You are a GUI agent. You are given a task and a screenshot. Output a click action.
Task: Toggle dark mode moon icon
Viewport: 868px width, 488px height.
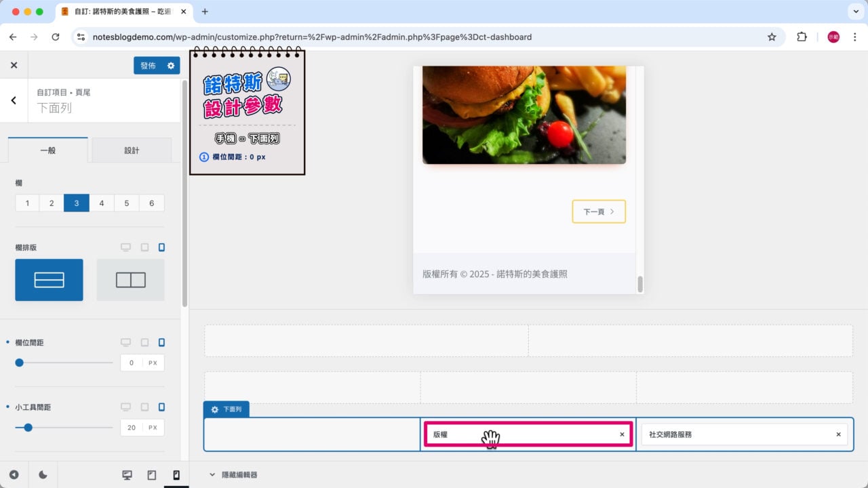click(43, 475)
